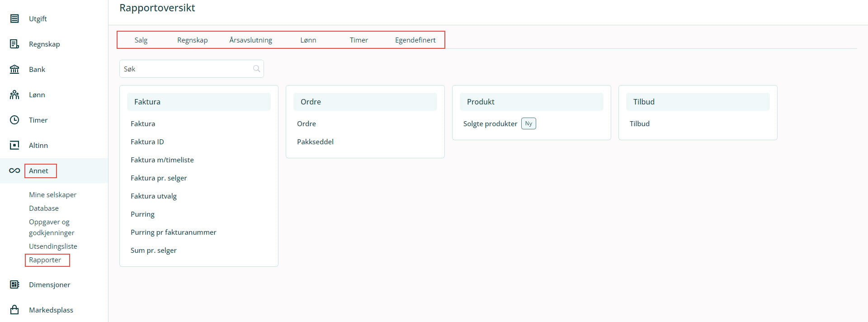Open the Pakkseddel report

tap(315, 142)
